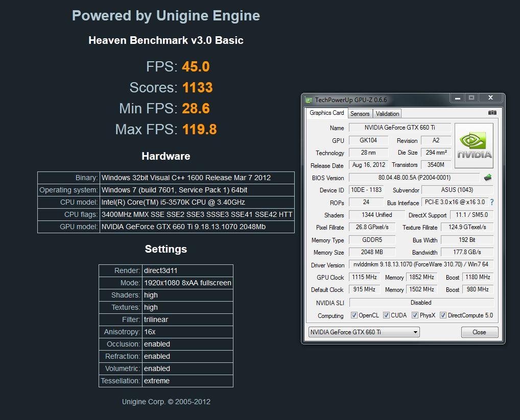Click the NVIDIA SLI Disabled field

(x=421, y=303)
